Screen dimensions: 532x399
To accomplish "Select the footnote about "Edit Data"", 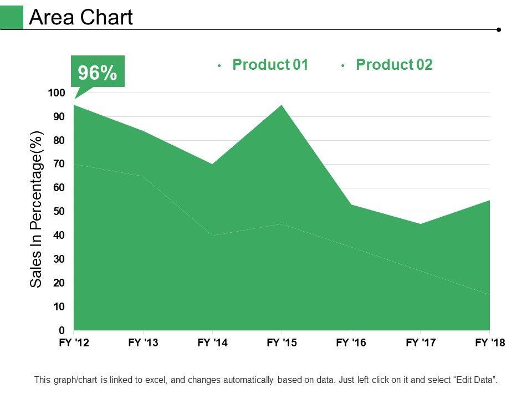I will point(266,380).
